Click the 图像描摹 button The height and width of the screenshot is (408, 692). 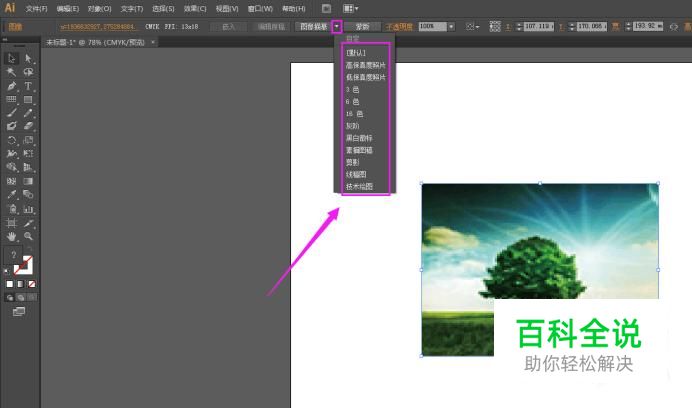click(x=313, y=26)
